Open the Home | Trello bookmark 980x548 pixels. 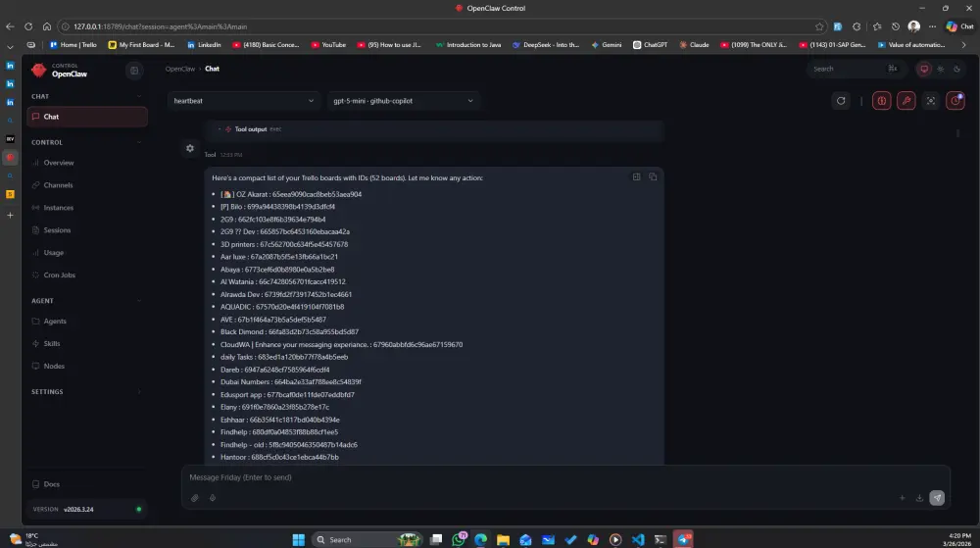[73, 45]
